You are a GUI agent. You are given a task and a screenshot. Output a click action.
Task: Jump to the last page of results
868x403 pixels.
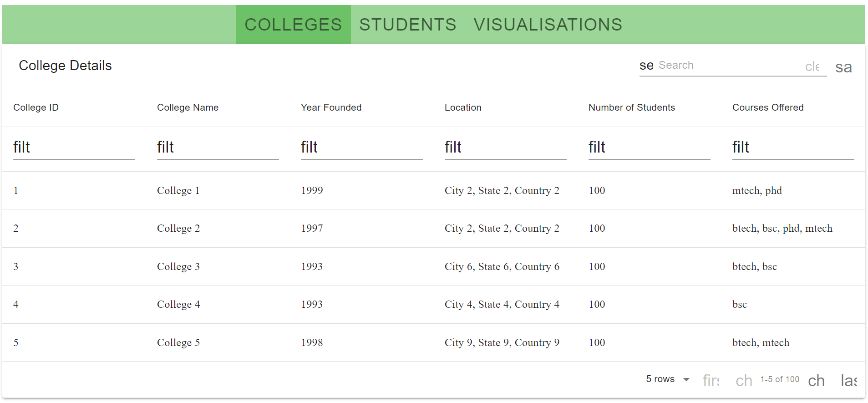(x=849, y=380)
